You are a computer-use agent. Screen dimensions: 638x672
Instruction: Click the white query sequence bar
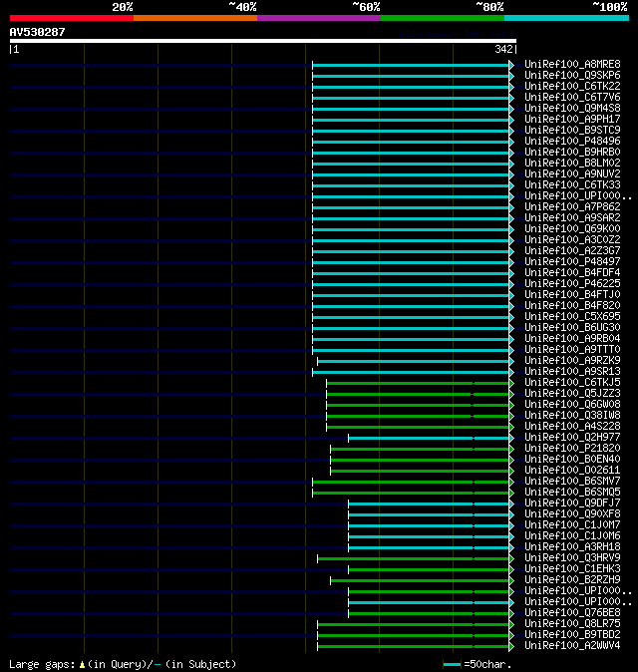click(263, 41)
